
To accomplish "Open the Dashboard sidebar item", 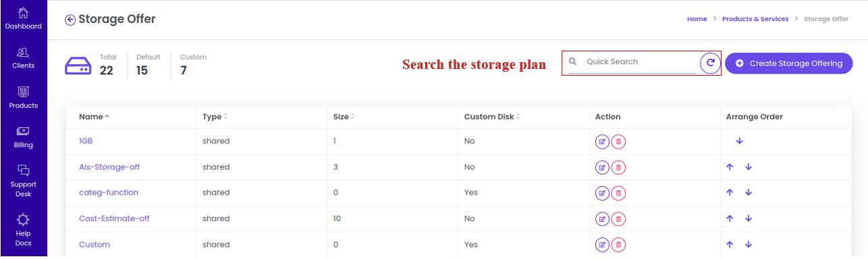I will pos(24,18).
